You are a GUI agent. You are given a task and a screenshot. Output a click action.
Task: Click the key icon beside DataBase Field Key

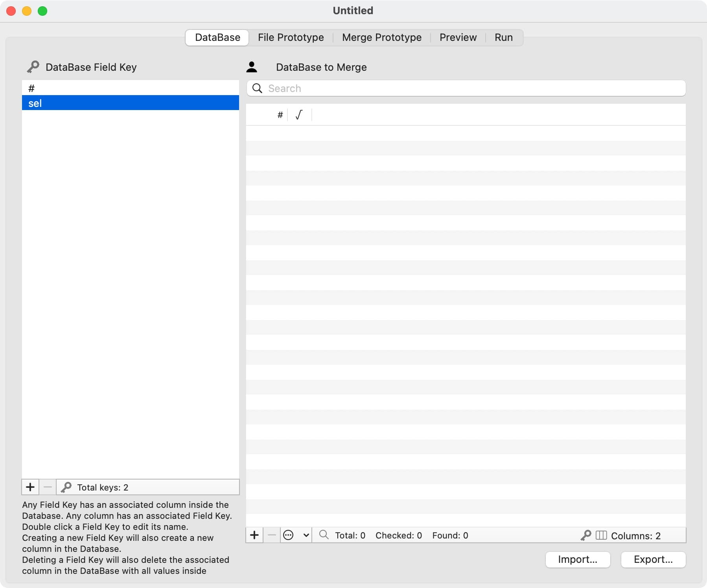coord(33,67)
